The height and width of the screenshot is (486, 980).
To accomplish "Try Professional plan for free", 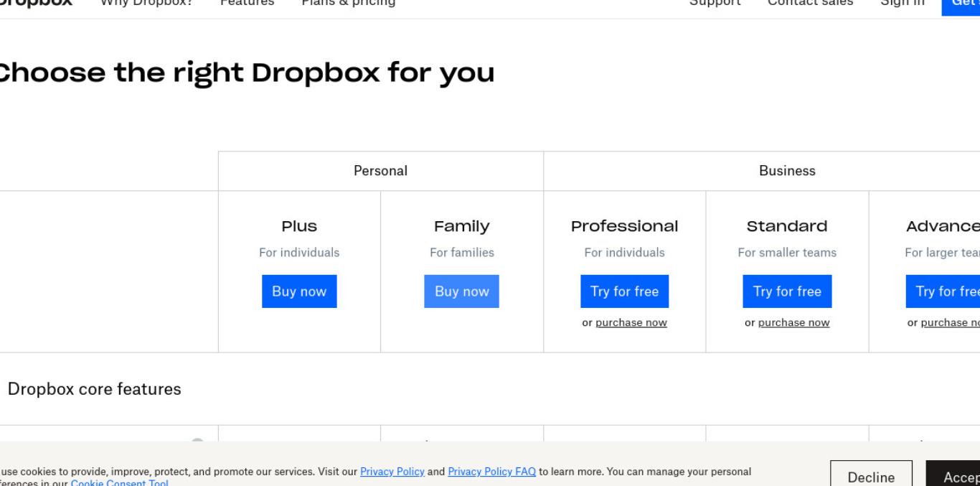I will [x=624, y=291].
